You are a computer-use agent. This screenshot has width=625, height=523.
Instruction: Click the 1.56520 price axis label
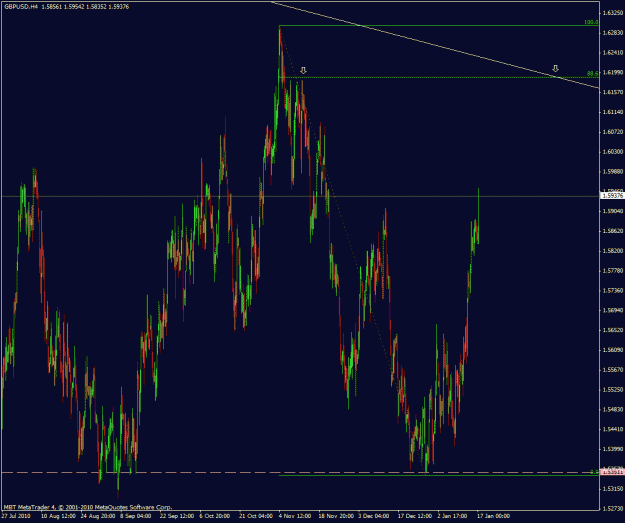click(x=613, y=330)
